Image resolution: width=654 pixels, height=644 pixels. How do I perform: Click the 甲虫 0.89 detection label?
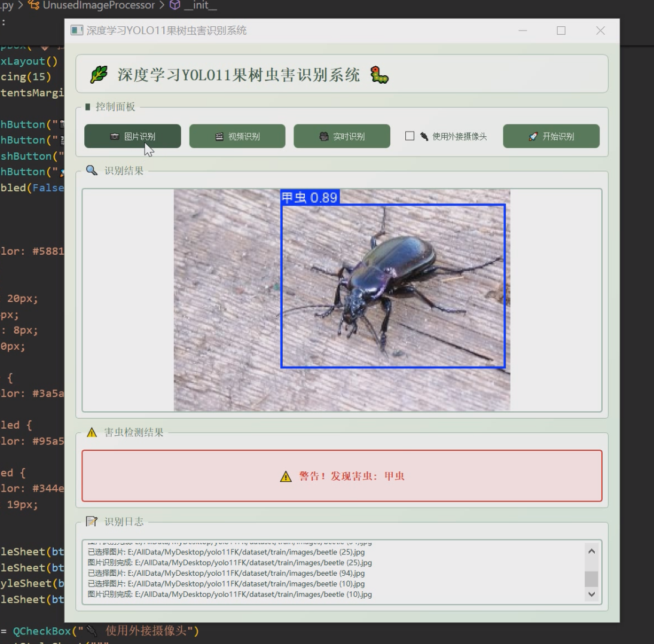(x=310, y=197)
